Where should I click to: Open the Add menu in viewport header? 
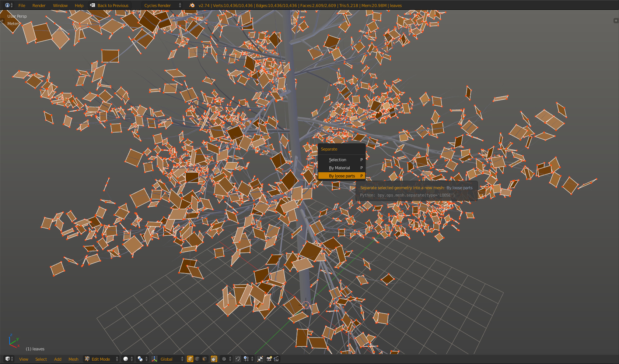pos(57,359)
